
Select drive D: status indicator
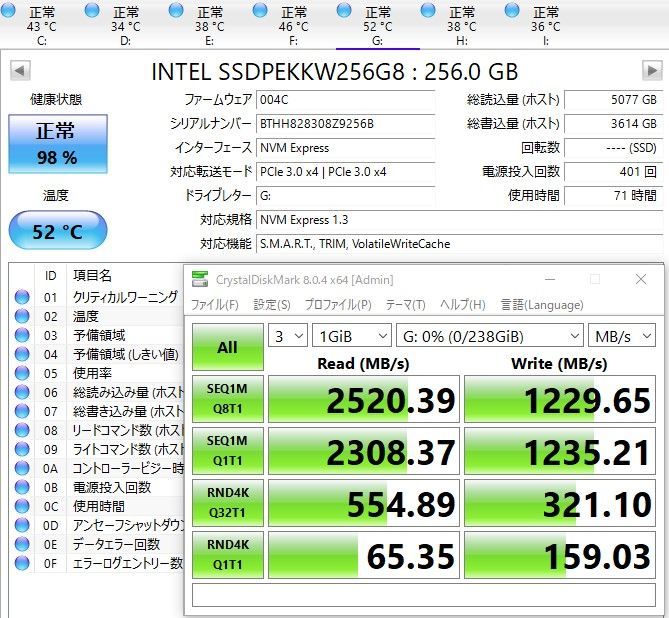click(92, 11)
